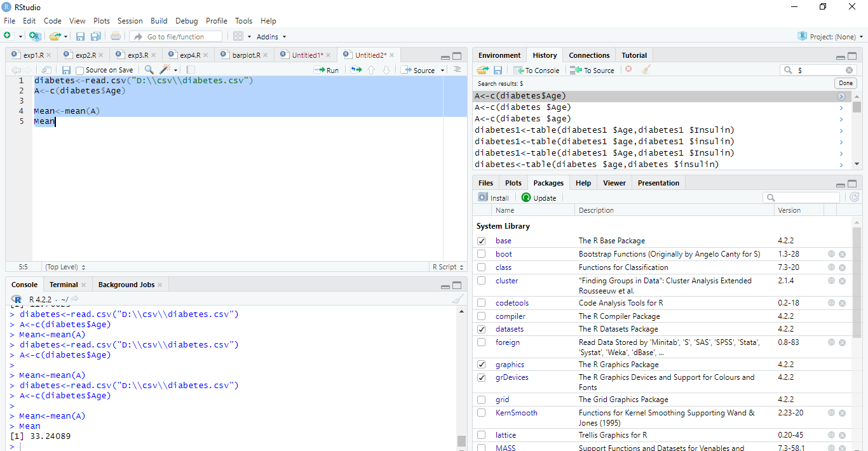The width and height of the screenshot is (868, 451).
Task: Click the find/replace magnifier icon in editor
Action: 149,70
